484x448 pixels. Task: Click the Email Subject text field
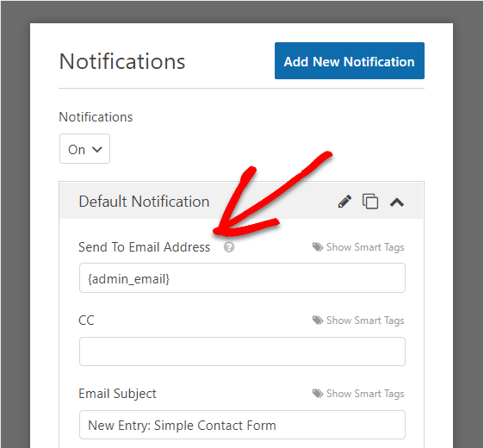[x=242, y=425]
